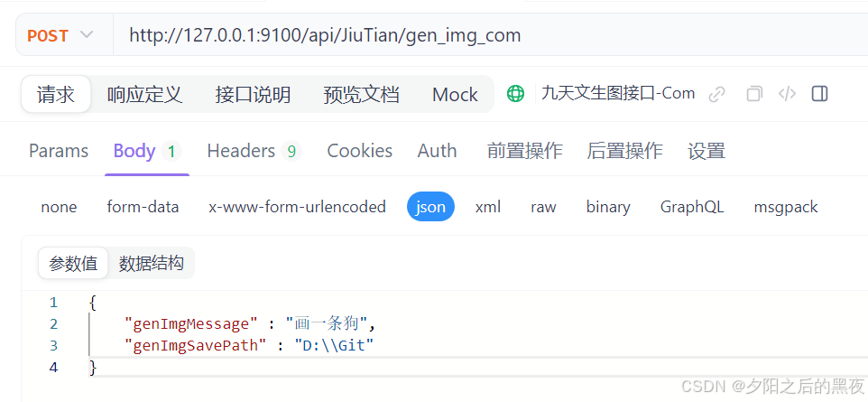Choose the xml body type
868x402 pixels.
point(488,207)
